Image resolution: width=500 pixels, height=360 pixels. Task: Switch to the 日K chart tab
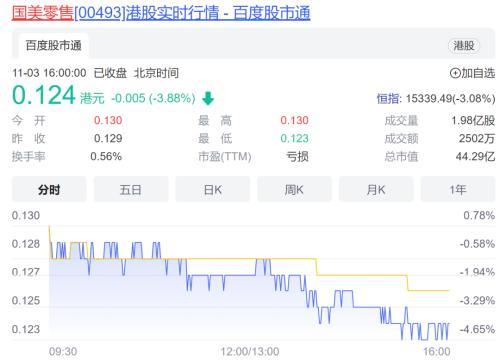[213, 190]
